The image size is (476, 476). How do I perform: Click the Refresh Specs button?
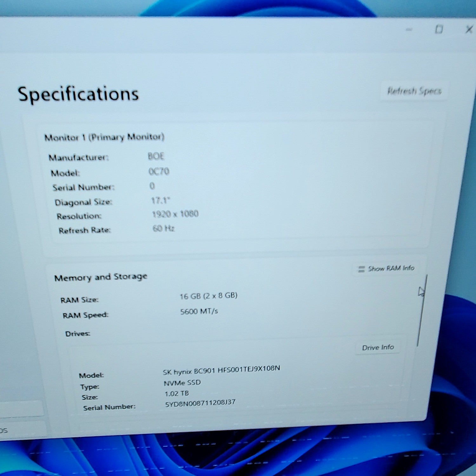pyautogui.click(x=414, y=91)
